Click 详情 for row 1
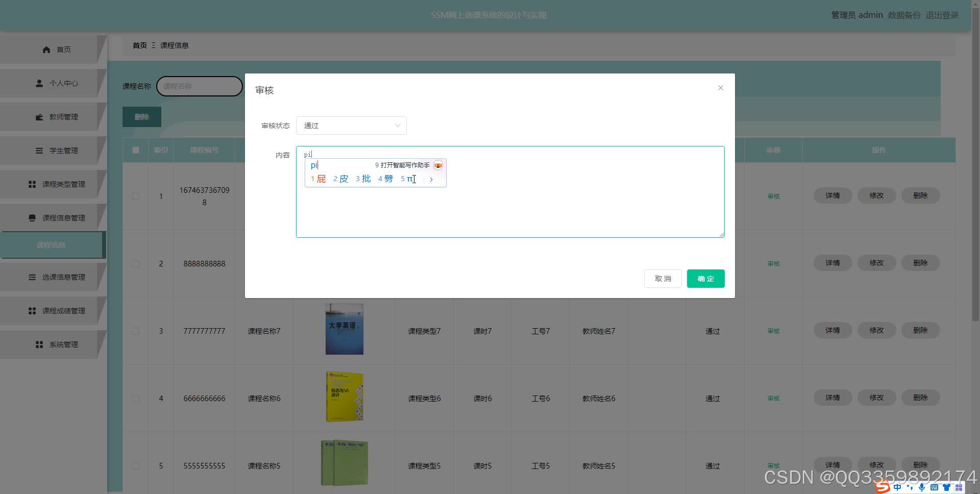Screen dimensions: 980x494 [832, 195]
